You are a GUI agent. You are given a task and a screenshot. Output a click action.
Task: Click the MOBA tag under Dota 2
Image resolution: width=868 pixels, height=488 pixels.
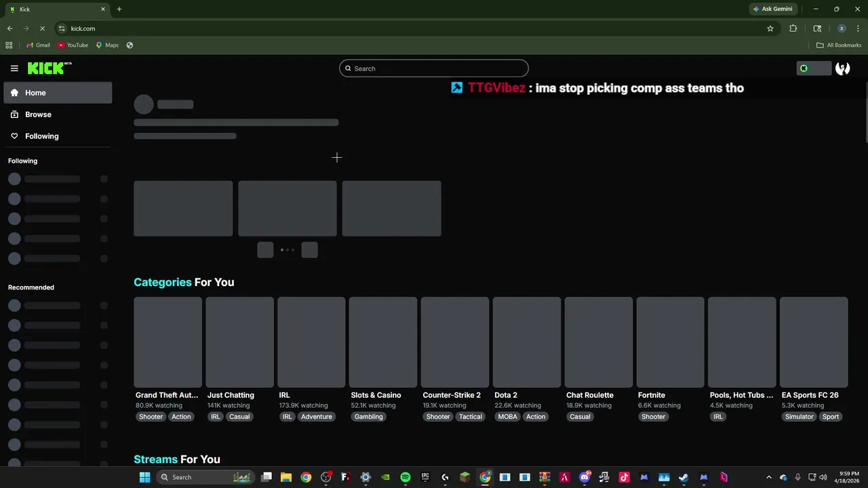coord(508,417)
